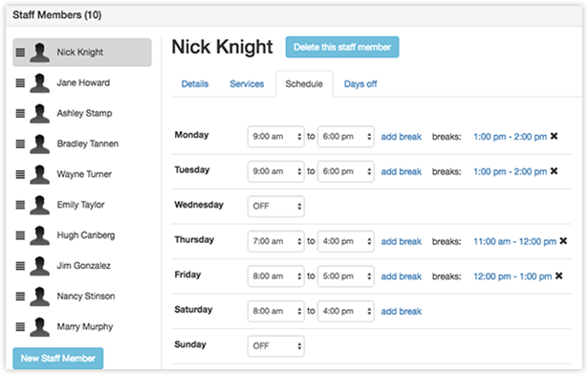Image resolution: width=588 pixels, height=375 pixels.
Task: Click Nancy Stinson's avatar icon
Action: tap(39, 297)
